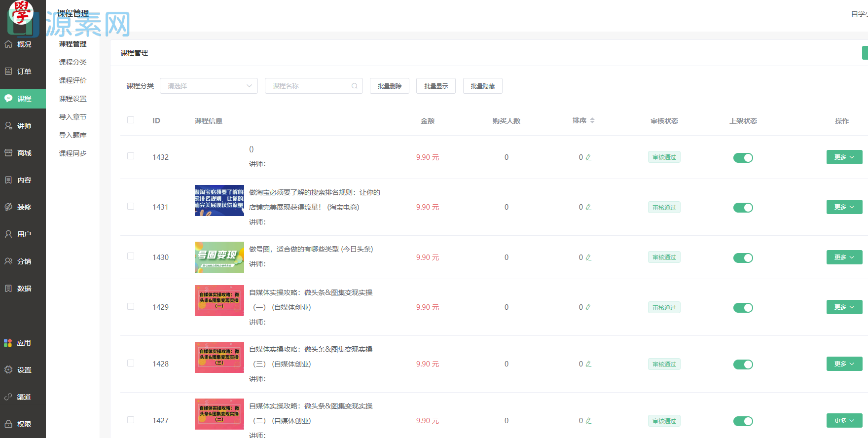Viewport: 868px width, 438px height.
Task: Expand 更多 menu for course 1429
Action: point(844,307)
